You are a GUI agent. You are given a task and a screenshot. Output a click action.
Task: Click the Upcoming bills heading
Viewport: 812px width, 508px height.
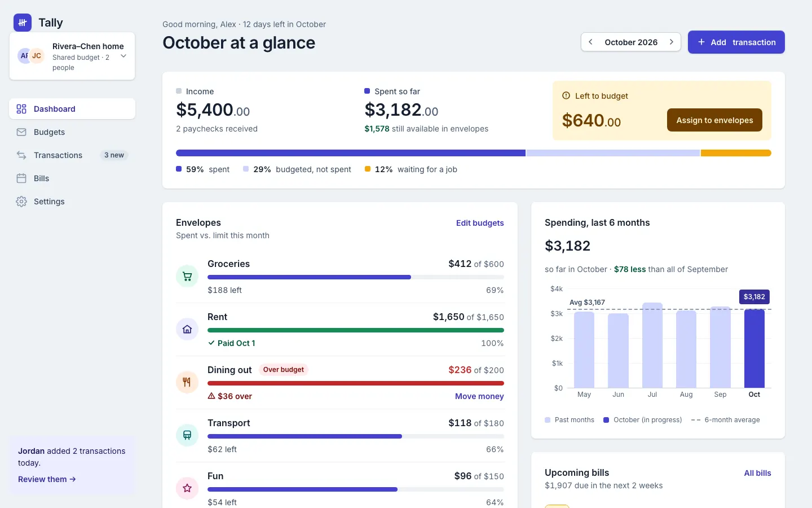pyautogui.click(x=577, y=472)
